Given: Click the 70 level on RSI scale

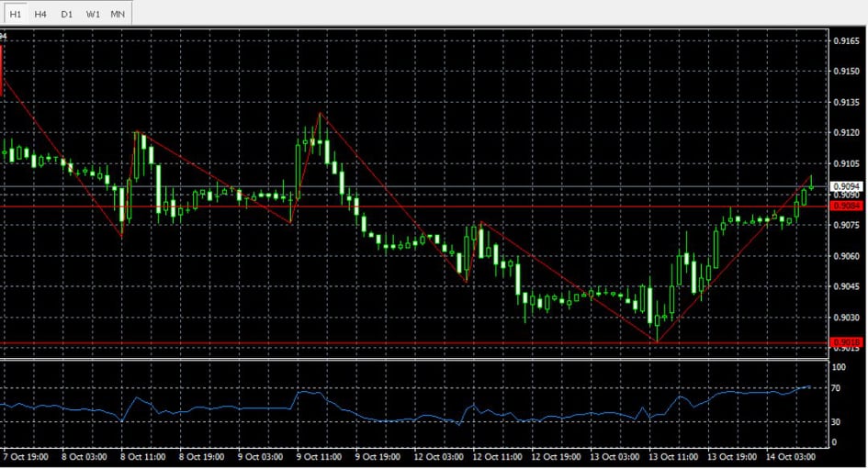Looking at the screenshot, I should click(838, 388).
